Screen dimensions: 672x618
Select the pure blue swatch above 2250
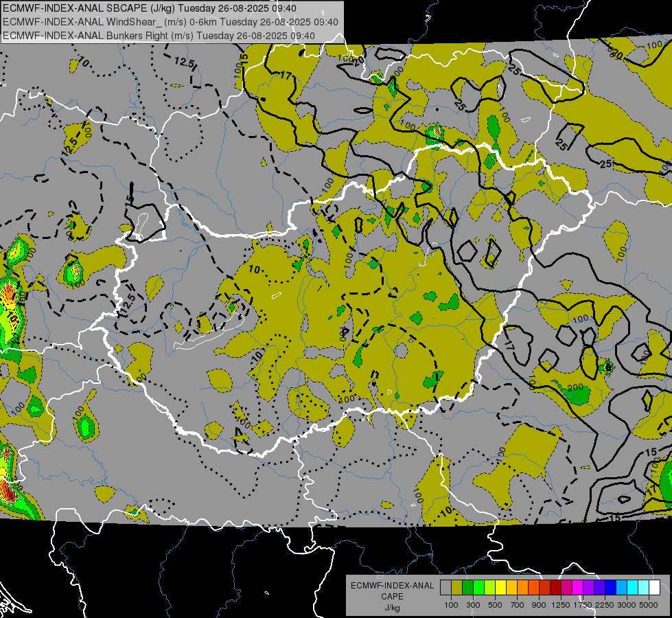coord(611,587)
